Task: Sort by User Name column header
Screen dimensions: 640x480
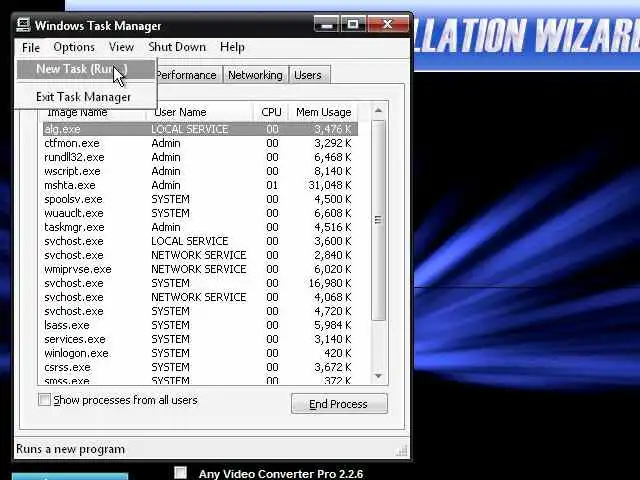Action: click(199, 112)
